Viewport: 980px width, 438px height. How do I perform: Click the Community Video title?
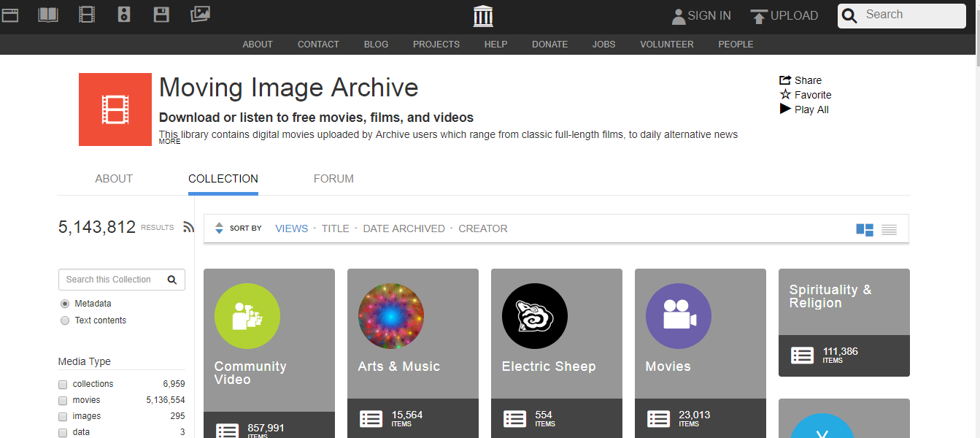(250, 373)
